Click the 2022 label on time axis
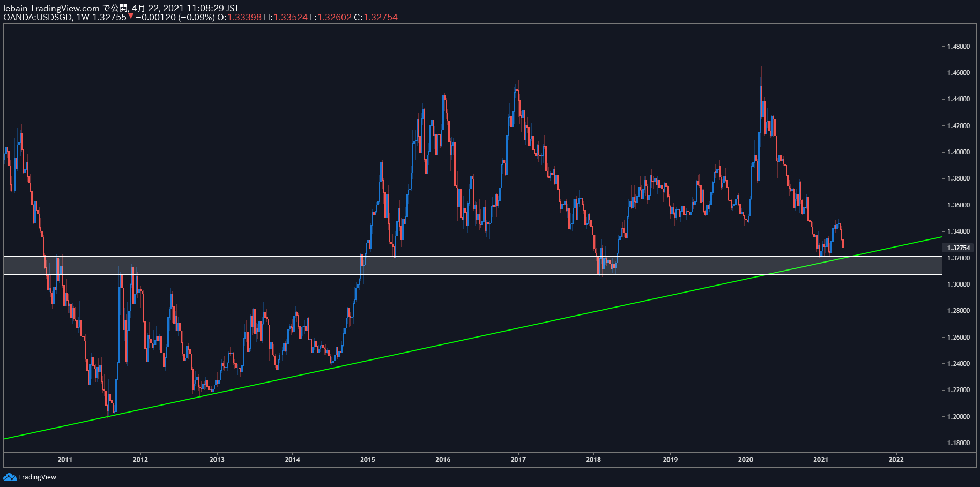980x487 pixels. point(896,459)
